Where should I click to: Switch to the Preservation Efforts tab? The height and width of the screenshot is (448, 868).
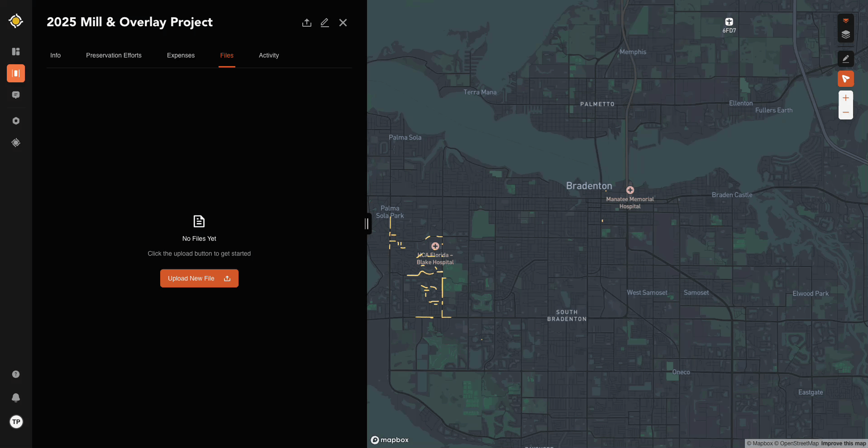[114, 55]
